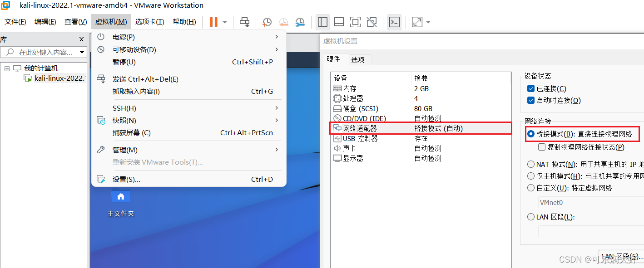Click the send Ctrl+Alt+Del toolbar icon
644x268 pixels.
[245, 22]
